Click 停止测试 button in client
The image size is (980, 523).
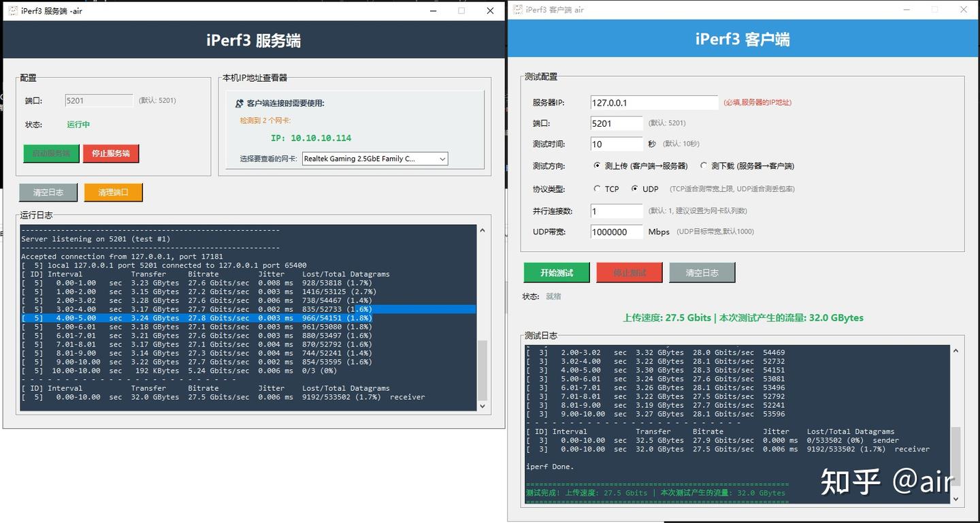pos(630,272)
